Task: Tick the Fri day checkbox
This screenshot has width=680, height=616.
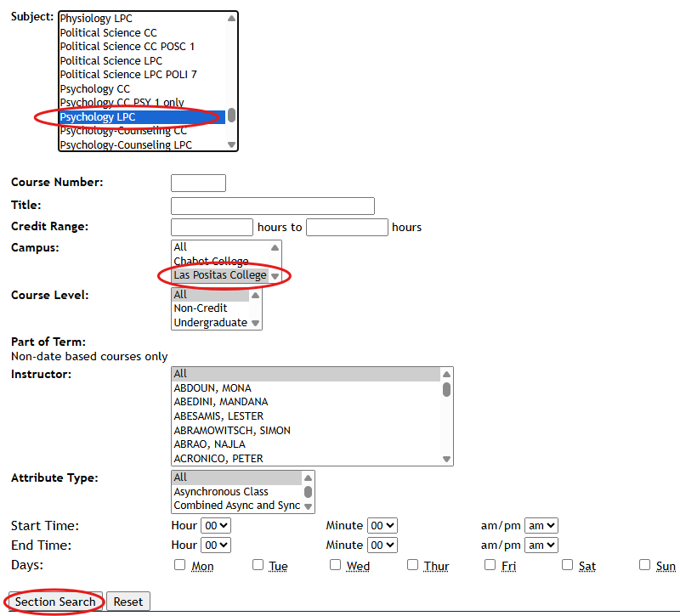Action: pyautogui.click(x=490, y=565)
